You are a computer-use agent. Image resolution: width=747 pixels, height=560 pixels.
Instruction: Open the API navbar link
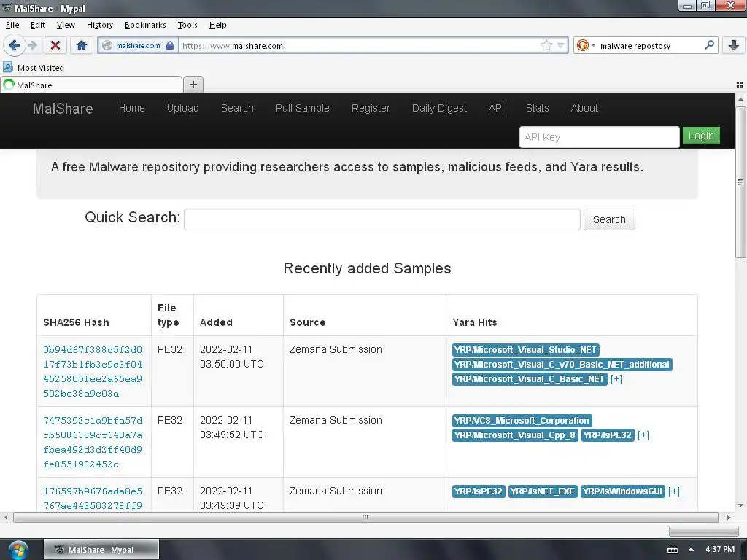[496, 108]
